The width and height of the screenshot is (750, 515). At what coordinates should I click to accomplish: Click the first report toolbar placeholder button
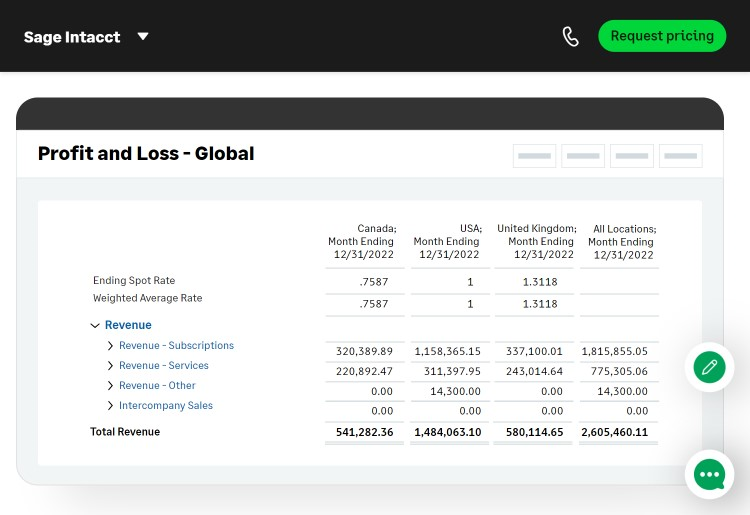535,156
